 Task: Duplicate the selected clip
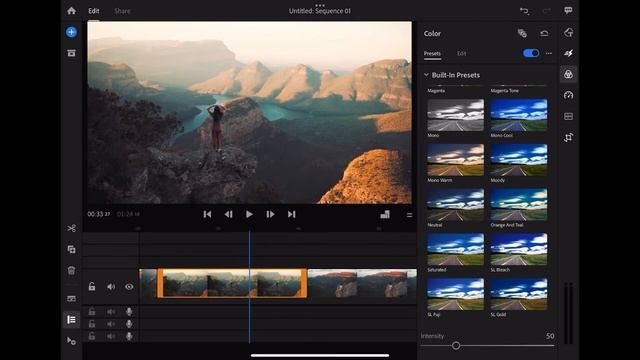pyautogui.click(x=71, y=249)
